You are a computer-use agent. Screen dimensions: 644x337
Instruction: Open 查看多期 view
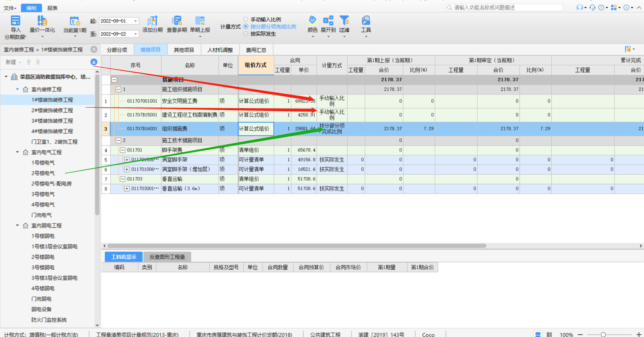(x=177, y=21)
